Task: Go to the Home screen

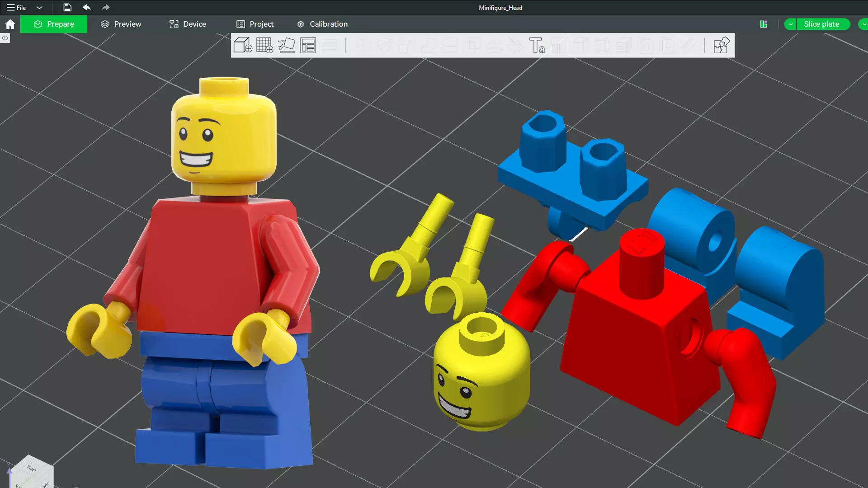Action: tap(10, 24)
